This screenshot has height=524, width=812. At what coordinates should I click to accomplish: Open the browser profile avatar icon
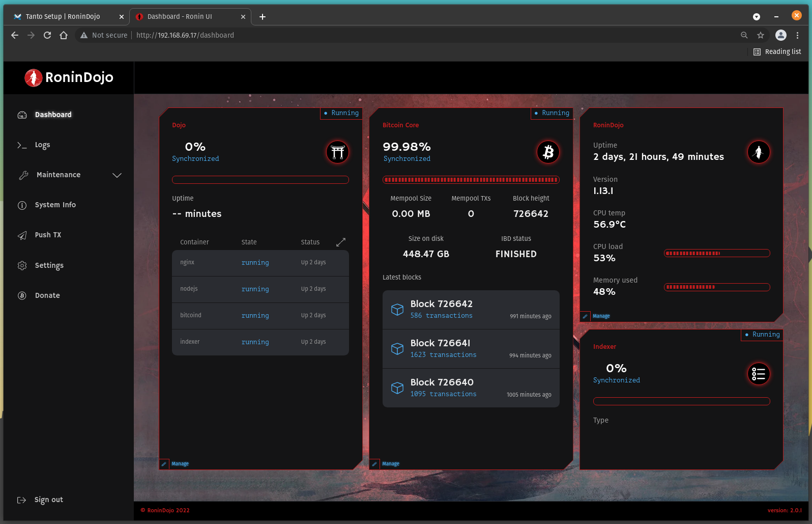tap(781, 35)
